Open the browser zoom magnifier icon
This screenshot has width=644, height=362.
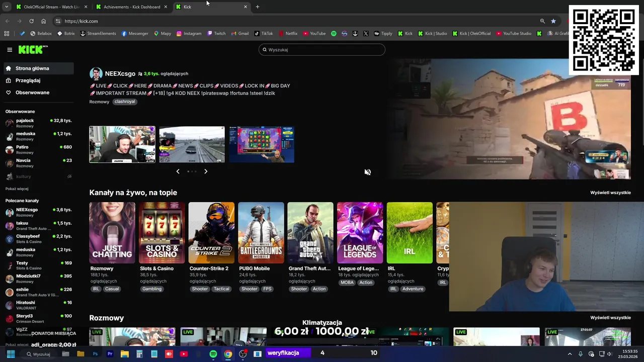[x=542, y=21]
